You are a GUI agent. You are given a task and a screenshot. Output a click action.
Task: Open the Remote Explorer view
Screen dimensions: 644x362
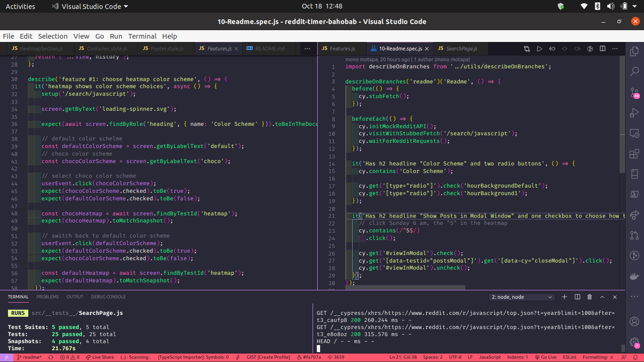634,133
